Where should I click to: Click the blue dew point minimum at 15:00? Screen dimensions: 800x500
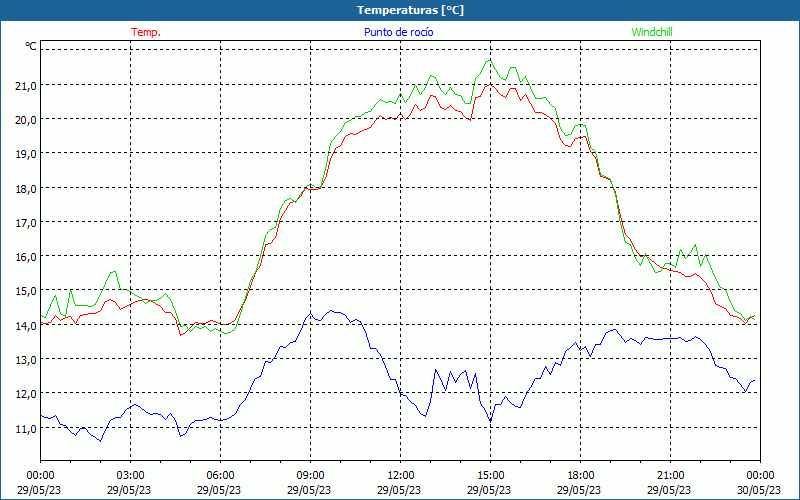point(490,421)
